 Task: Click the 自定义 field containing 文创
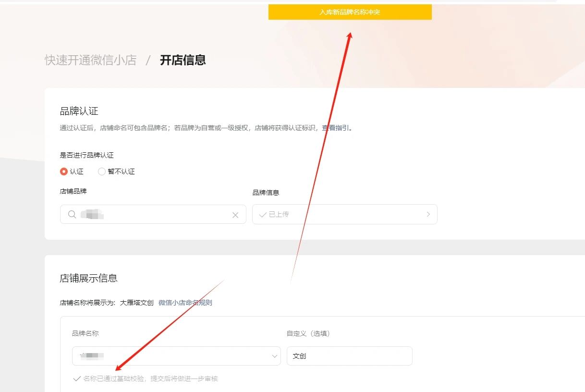click(x=349, y=356)
